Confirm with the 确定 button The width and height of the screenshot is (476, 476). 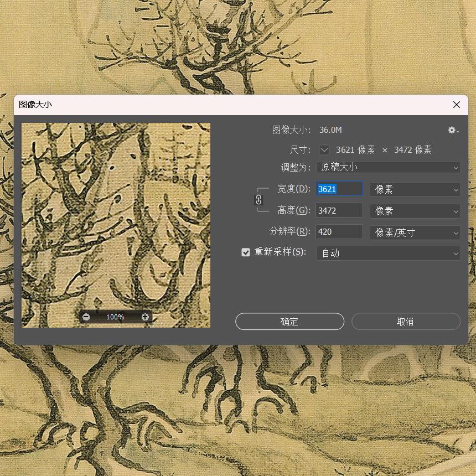click(289, 322)
